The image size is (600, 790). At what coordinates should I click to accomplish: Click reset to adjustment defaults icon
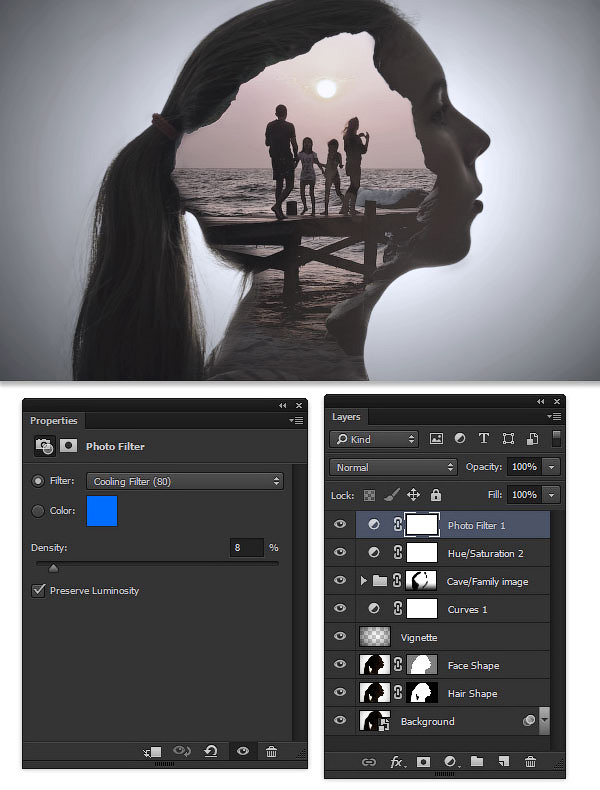pos(211,751)
